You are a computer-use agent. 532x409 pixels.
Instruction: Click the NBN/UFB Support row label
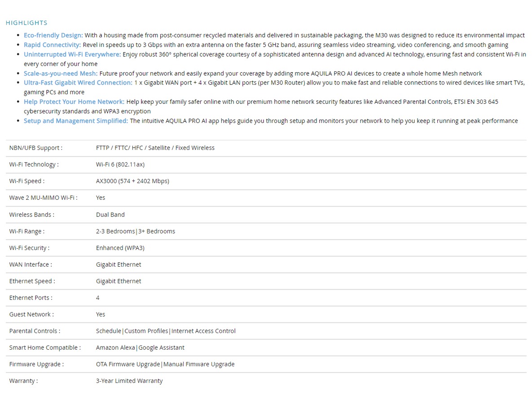coord(35,148)
